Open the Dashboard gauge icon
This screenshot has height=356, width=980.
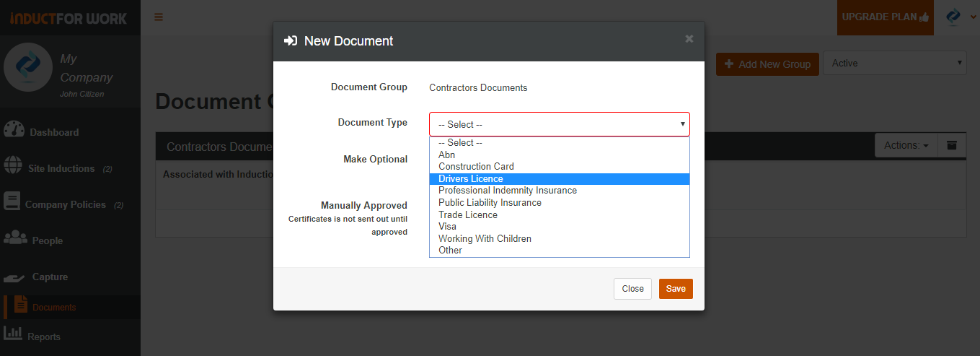tap(14, 131)
